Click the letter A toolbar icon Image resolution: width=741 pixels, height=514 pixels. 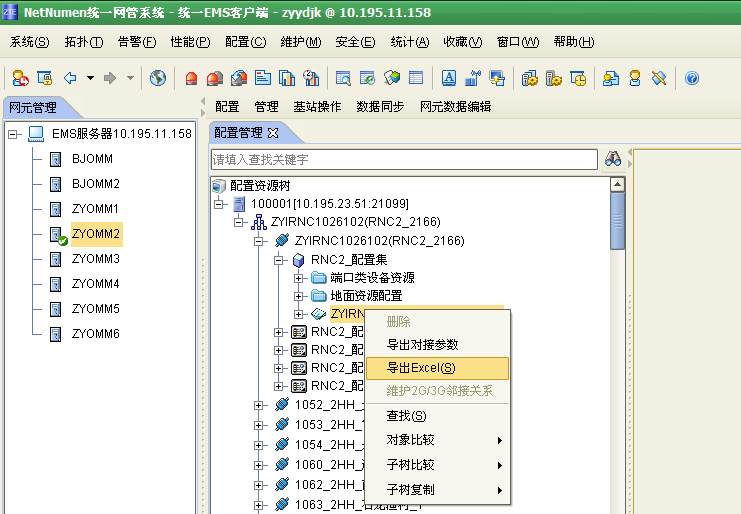tap(449, 78)
